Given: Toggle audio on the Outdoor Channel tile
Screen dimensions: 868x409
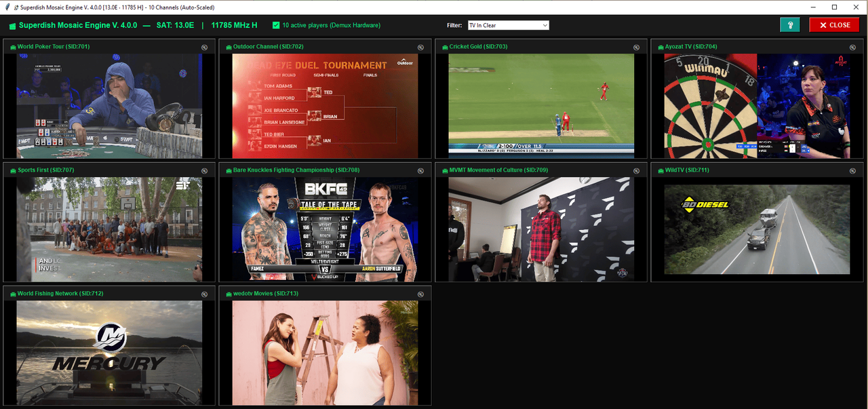Looking at the screenshot, I should (x=420, y=47).
